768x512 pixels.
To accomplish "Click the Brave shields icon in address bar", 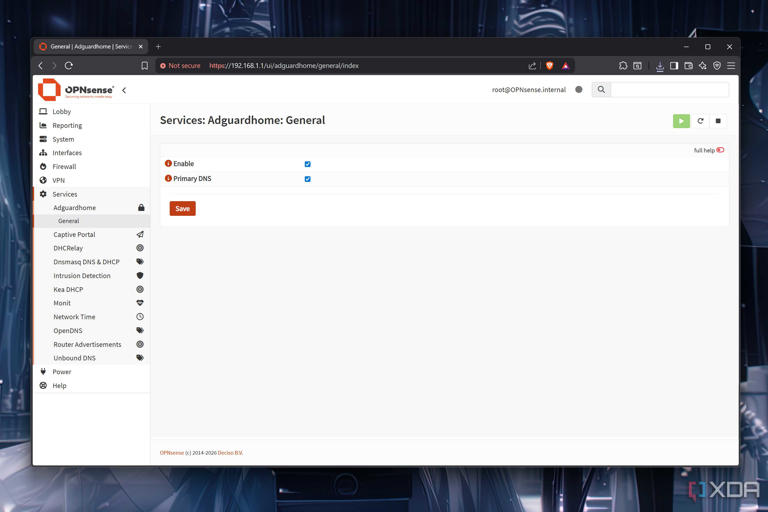I will click(x=549, y=66).
